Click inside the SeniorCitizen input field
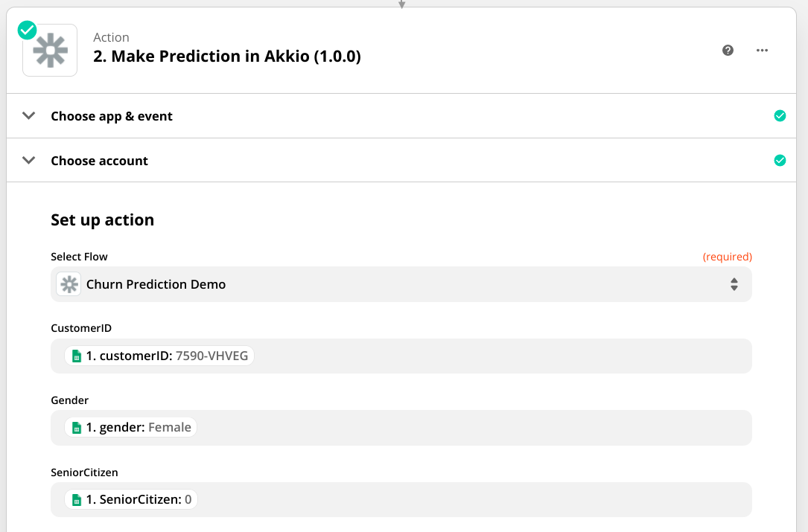Screen dimensions: 808x532 pos(469,500)
